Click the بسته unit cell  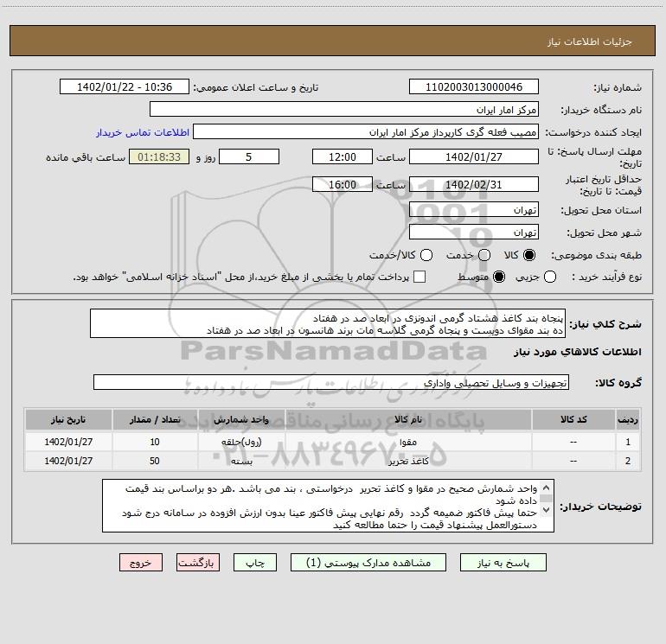(241, 461)
